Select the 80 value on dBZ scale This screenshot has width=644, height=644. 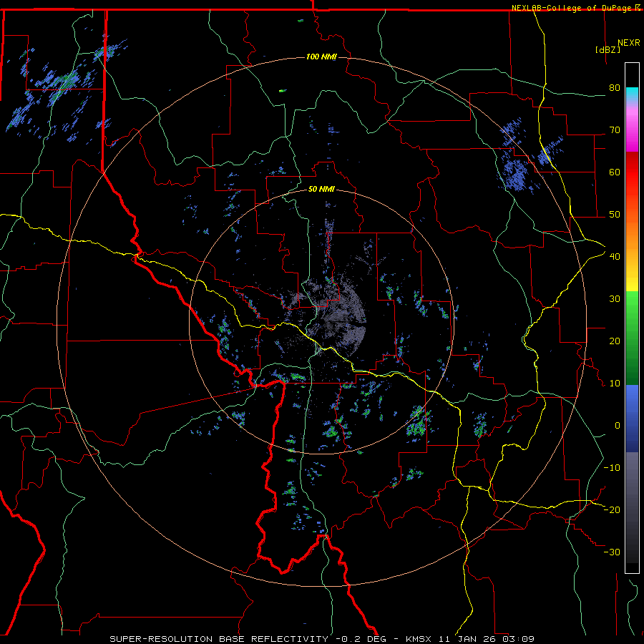click(x=615, y=88)
